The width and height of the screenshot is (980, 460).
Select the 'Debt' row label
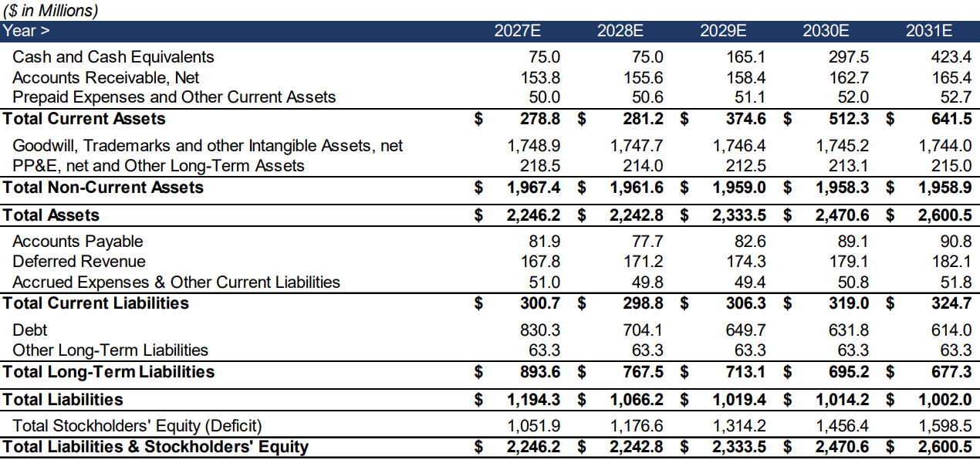pos(30,330)
